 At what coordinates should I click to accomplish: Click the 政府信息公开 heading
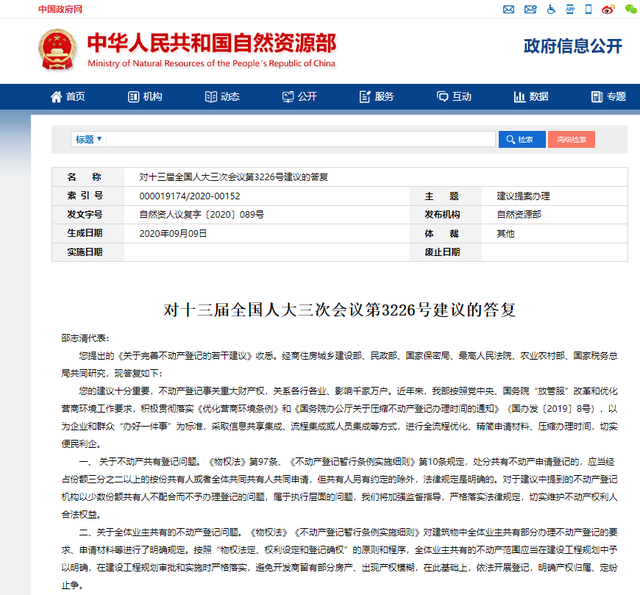pyautogui.click(x=573, y=46)
